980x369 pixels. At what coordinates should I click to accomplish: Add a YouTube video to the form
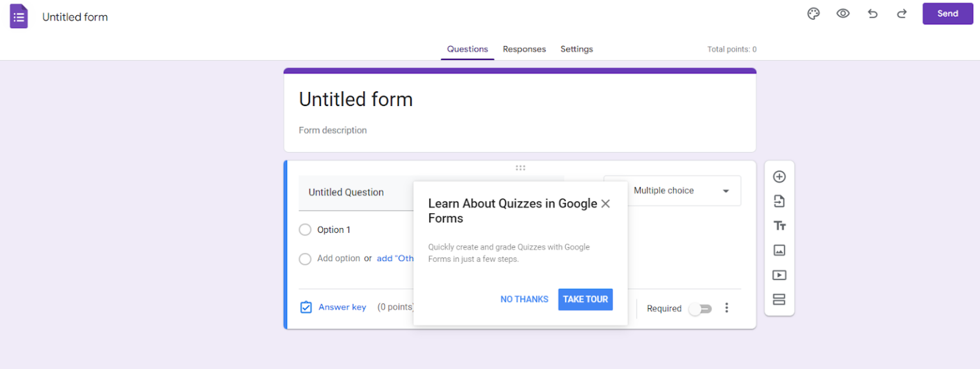point(779,275)
